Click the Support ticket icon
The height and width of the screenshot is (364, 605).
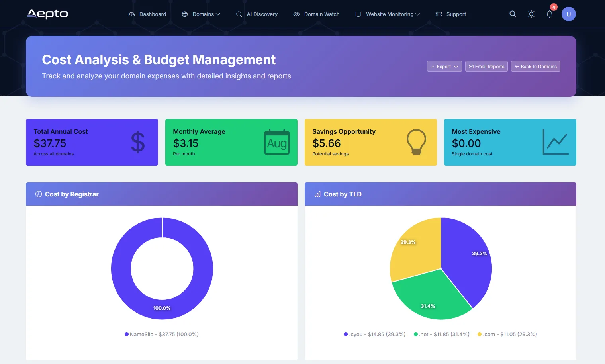[439, 14]
